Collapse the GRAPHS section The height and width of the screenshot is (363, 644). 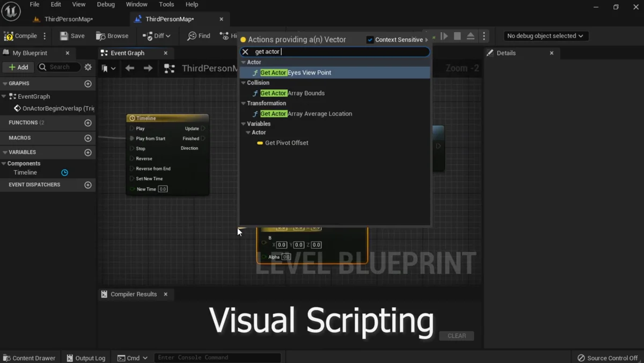coord(5,84)
